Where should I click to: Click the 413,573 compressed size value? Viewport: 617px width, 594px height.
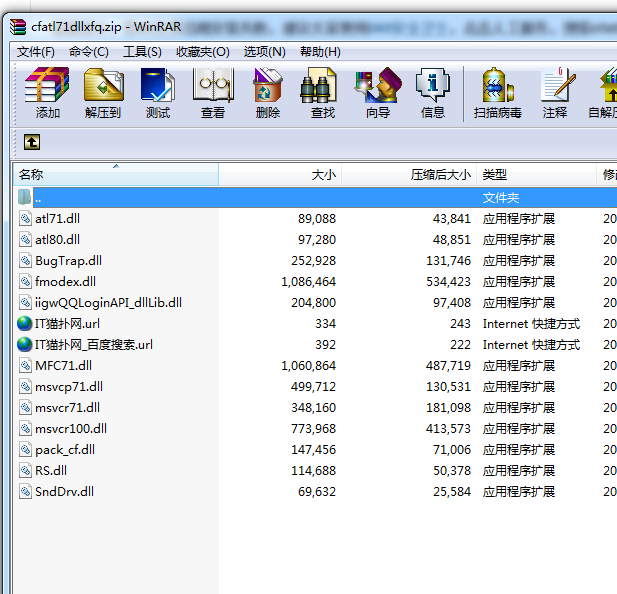click(x=448, y=428)
